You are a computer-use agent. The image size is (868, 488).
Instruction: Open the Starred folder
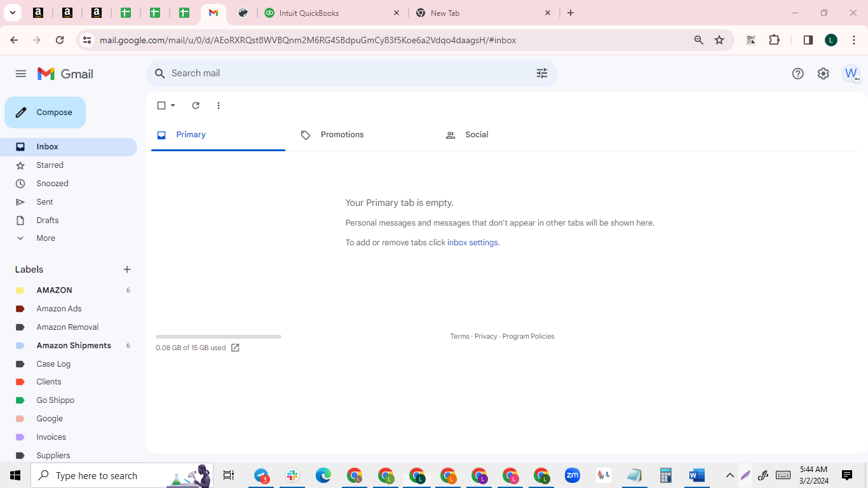(x=69, y=165)
